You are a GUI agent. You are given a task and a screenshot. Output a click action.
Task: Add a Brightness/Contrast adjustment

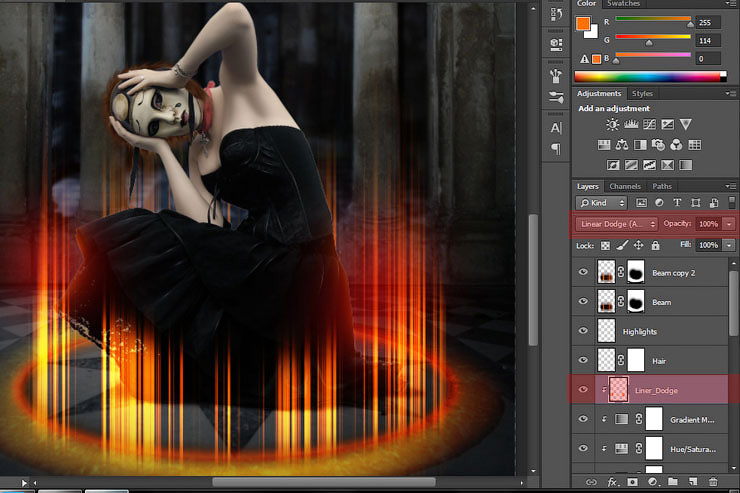click(x=613, y=125)
